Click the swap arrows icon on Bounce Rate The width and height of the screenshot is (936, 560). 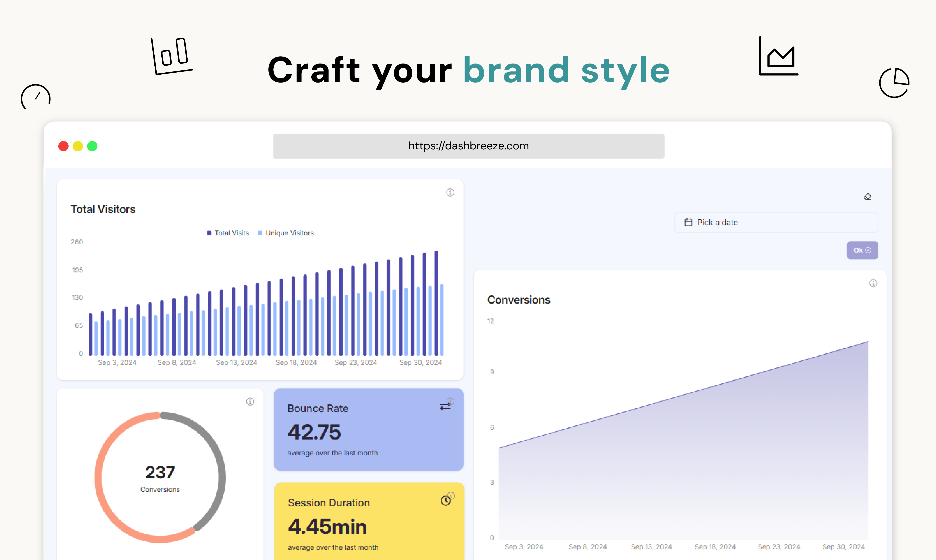pos(445,406)
